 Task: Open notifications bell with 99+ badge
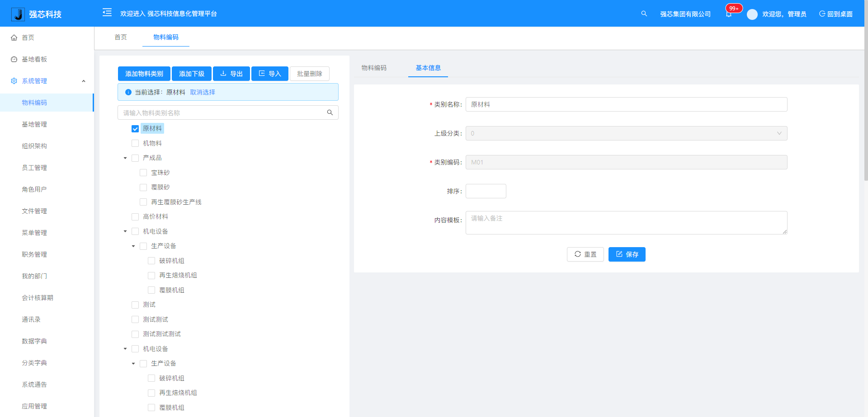729,14
